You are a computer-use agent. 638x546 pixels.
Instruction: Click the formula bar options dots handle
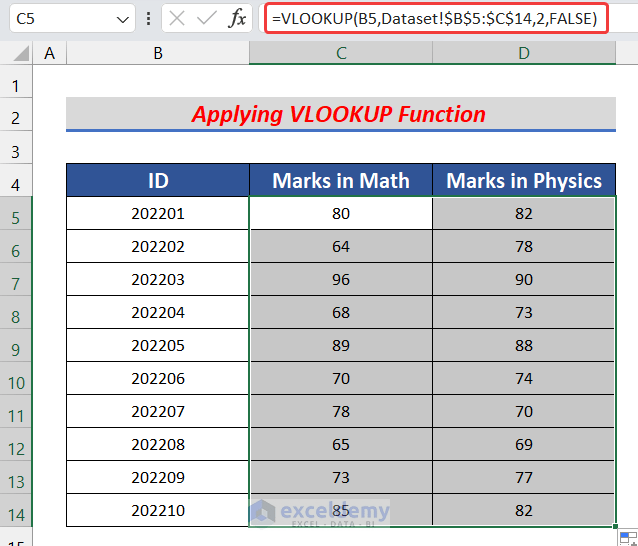click(x=149, y=18)
